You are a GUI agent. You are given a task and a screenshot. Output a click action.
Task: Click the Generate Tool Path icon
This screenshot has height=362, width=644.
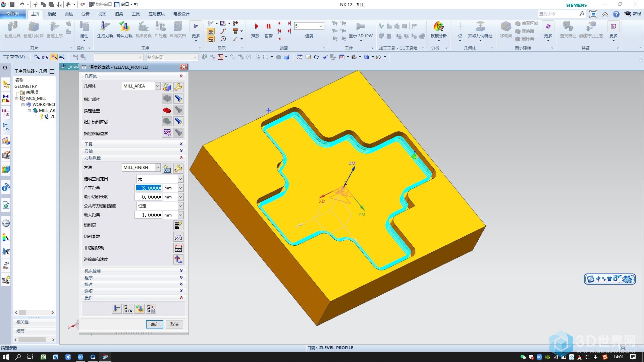point(117,308)
